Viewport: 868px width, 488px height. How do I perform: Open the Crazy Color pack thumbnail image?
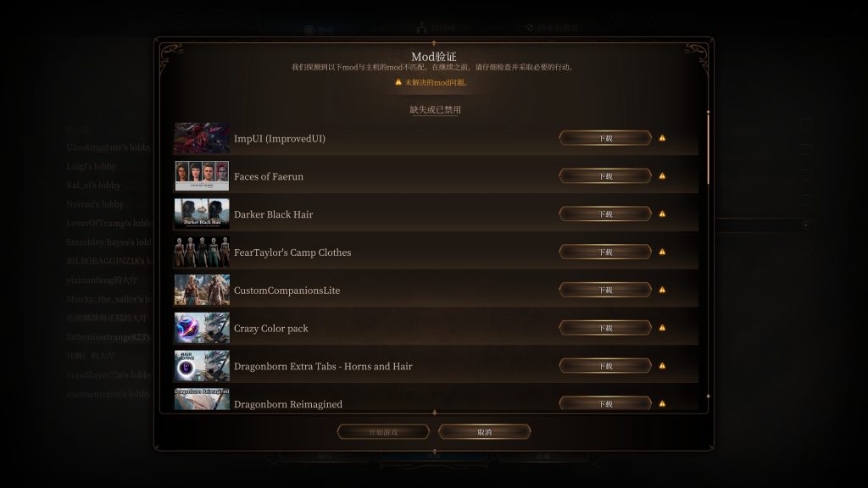(x=202, y=328)
